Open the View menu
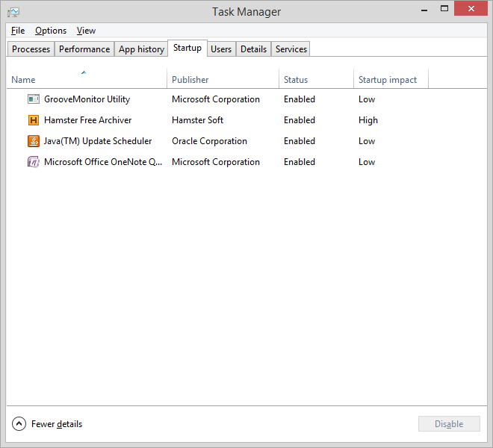Viewport: 493px width, 448px height. click(x=86, y=31)
